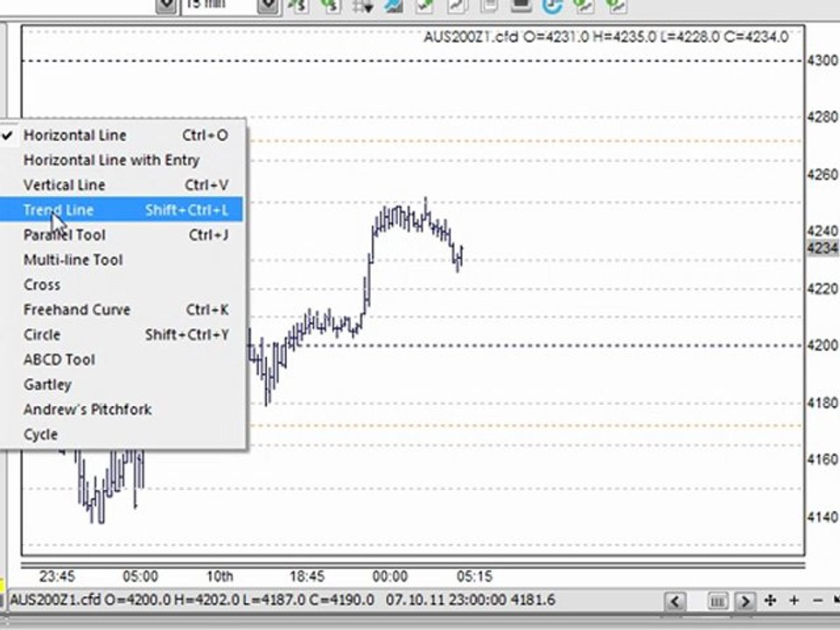The image size is (840, 630).
Task: Click the 4280 price axis label
Action: pyautogui.click(x=822, y=116)
